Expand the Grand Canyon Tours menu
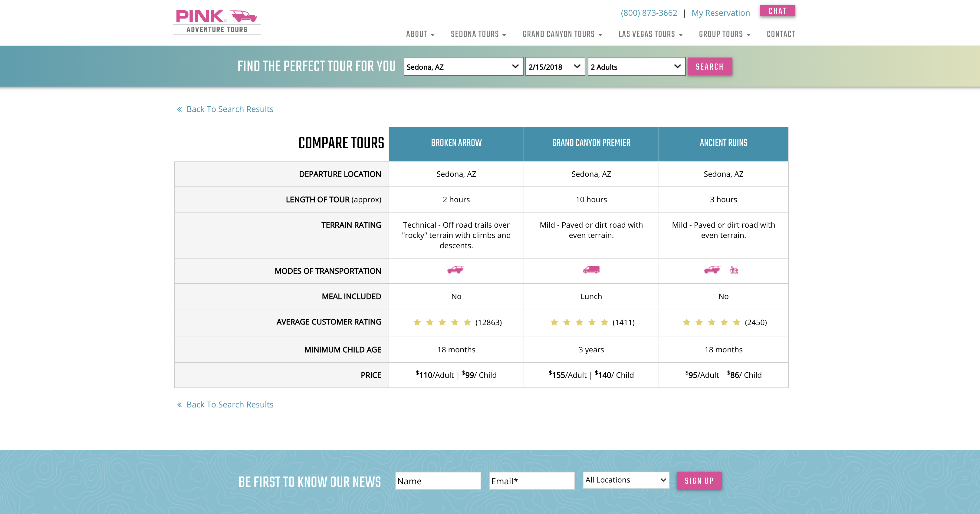The height and width of the screenshot is (514, 980). coord(562,34)
